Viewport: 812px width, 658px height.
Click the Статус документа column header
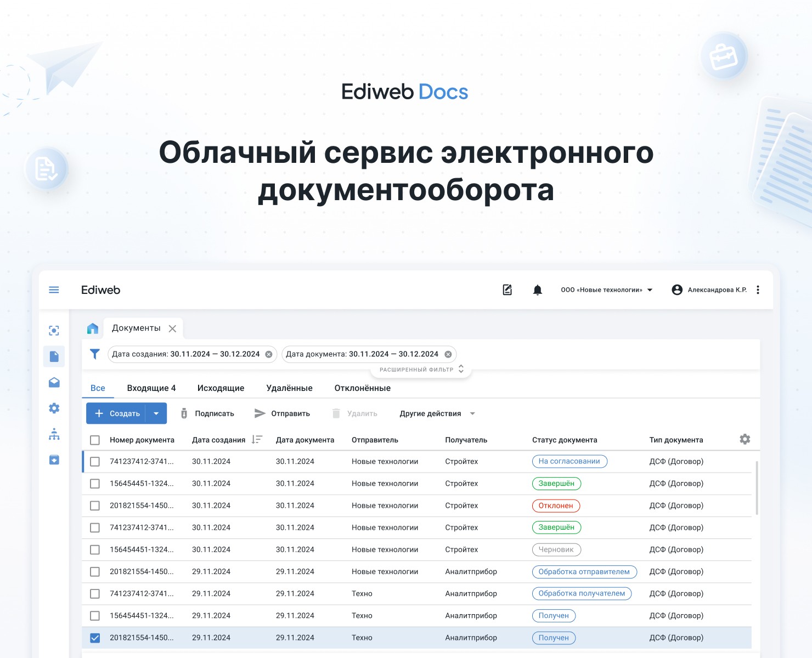(565, 440)
